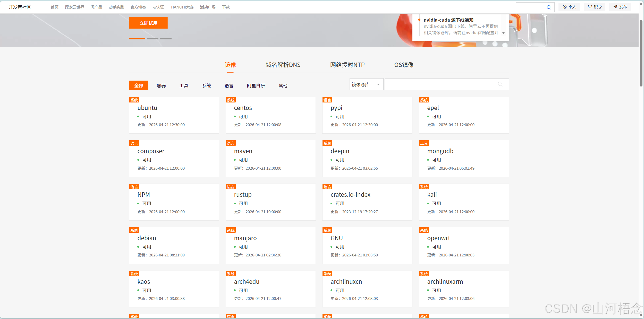Select the 全部 category filter

coord(139,85)
